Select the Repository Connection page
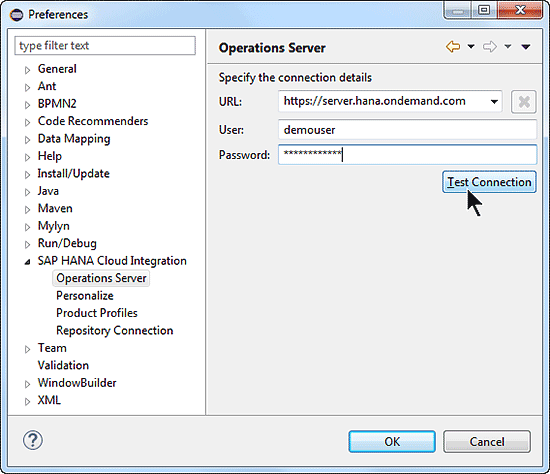 114,331
